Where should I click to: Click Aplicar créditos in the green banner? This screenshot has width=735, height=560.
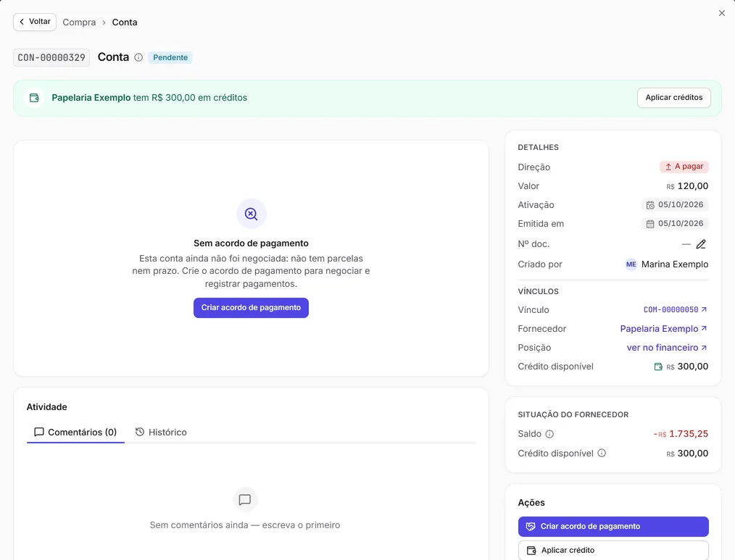click(673, 98)
